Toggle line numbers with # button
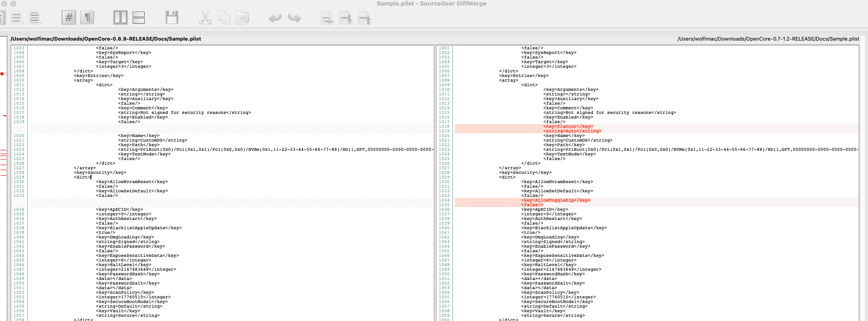The height and width of the screenshot is (321, 868). (x=69, y=18)
